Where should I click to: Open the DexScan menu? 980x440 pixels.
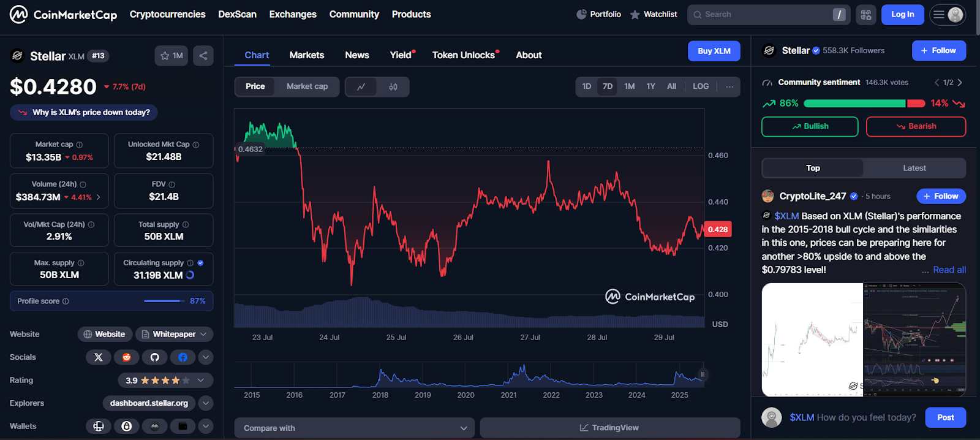[x=238, y=14]
